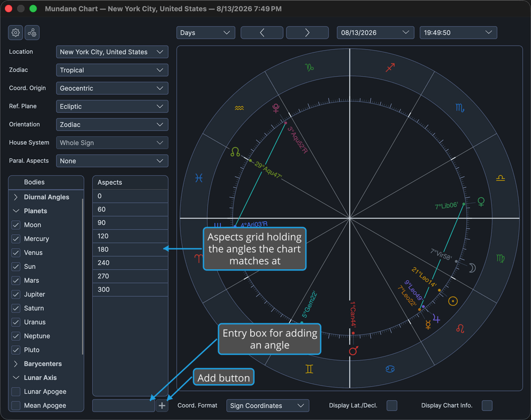Disable the Sun body checkbox
Screen dimensions: 531x420
(16, 266)
